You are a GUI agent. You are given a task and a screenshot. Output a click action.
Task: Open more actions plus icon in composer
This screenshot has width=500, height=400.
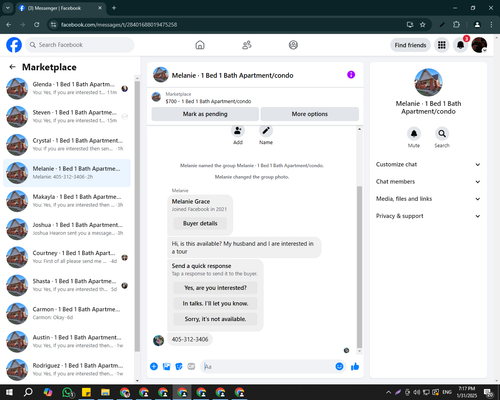click(x=154, y=367)
